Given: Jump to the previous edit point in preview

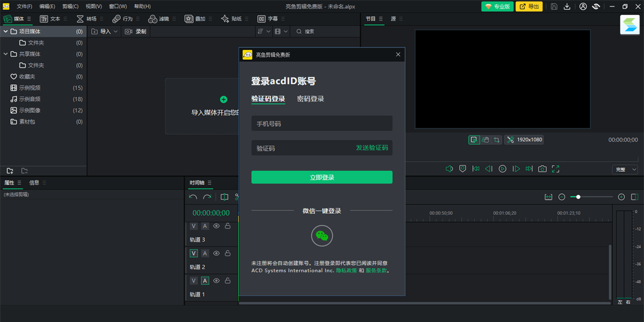Looking at the screenshot, I should point(475,169).
